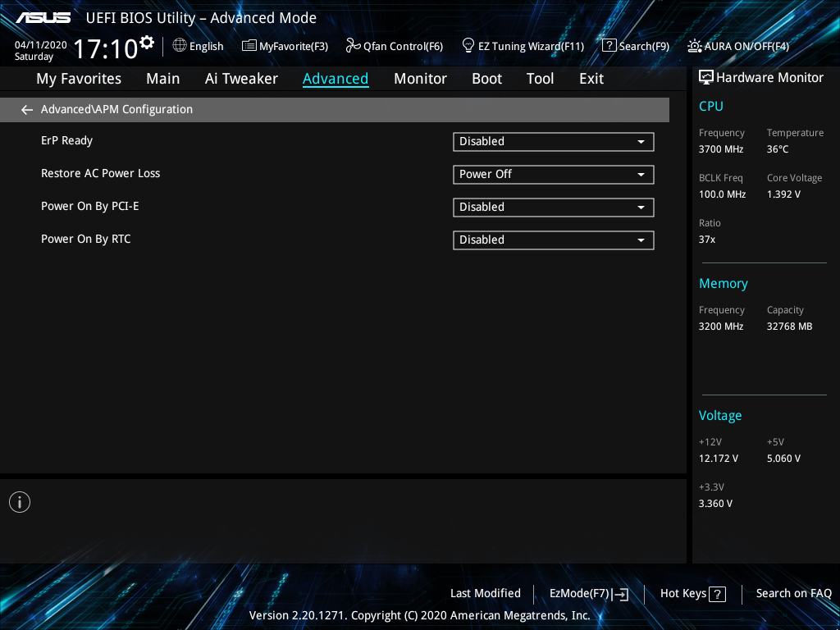Select the Advanced tab
840x630 pixels.
tap(336, 79)
